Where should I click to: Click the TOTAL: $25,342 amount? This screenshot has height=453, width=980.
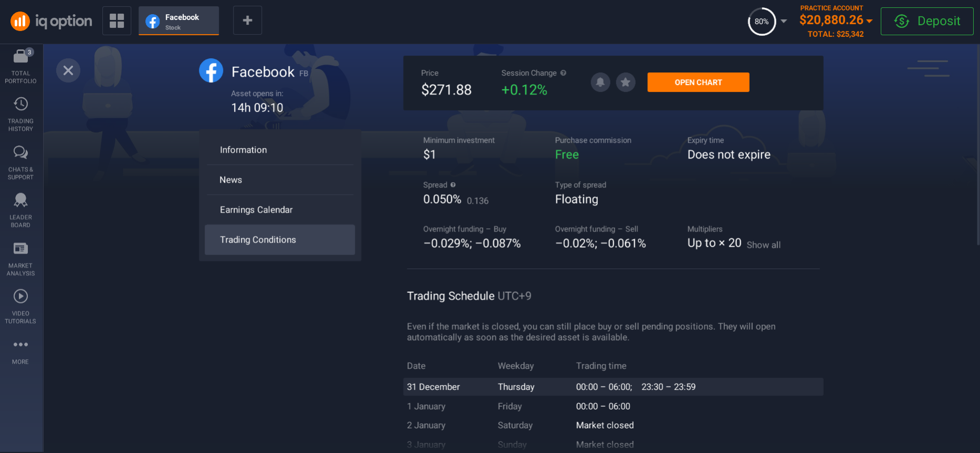click(x=836, y=34)
